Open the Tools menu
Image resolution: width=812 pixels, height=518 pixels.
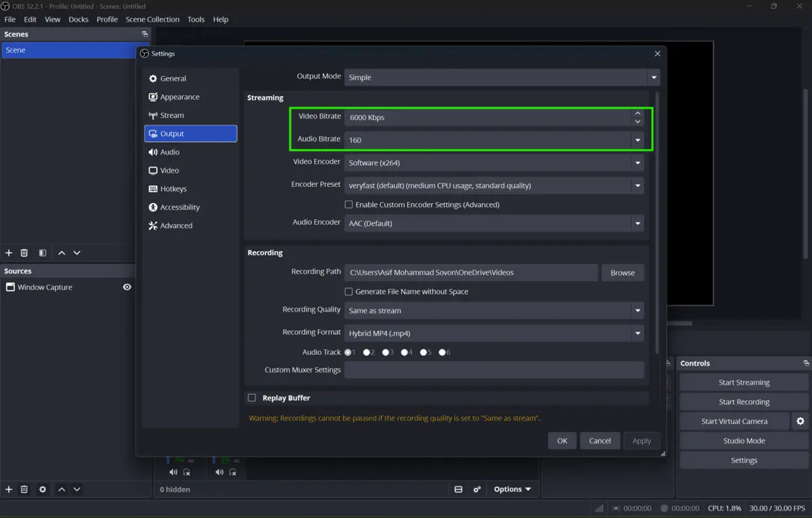click(196, 19)
